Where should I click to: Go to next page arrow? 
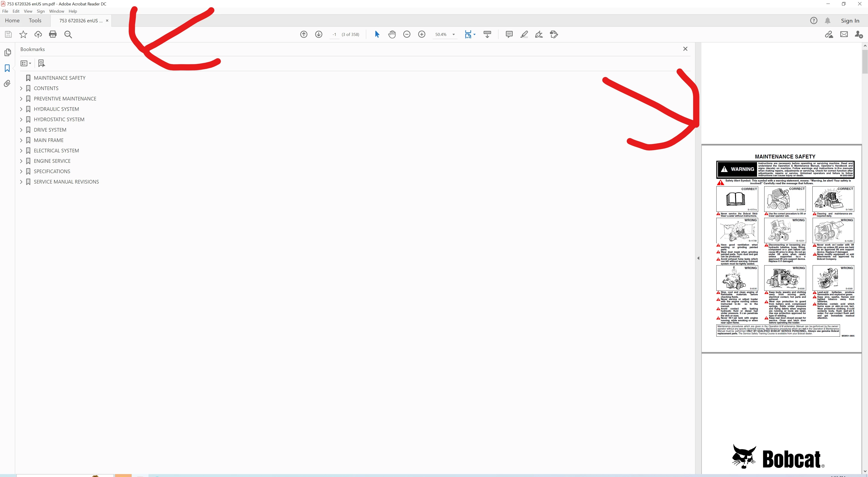[318, 34]
